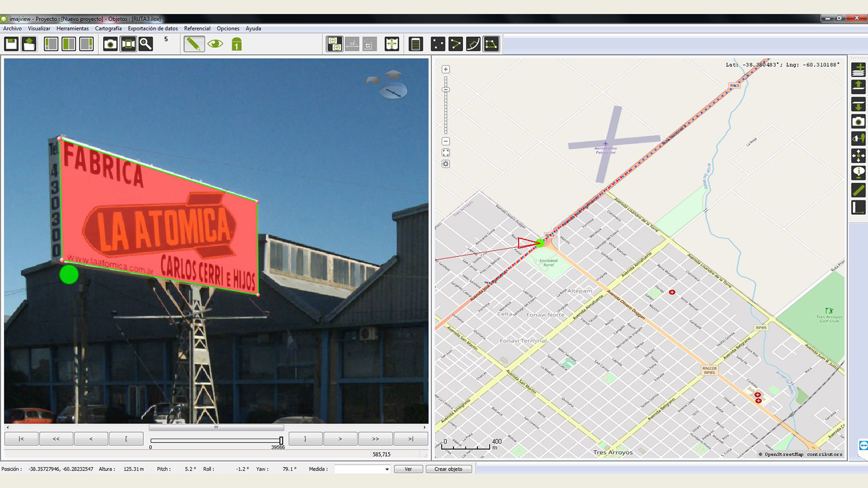The height and width of the screenshot is (488, 868).
Task: Open the Medida dropdown
Action: click(x=362, y=469)
